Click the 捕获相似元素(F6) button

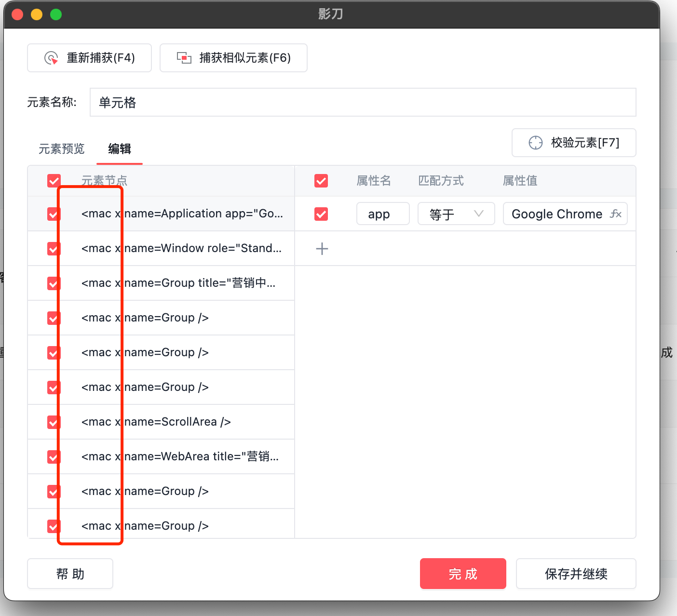pyautogui.click(x=233, y=58)
